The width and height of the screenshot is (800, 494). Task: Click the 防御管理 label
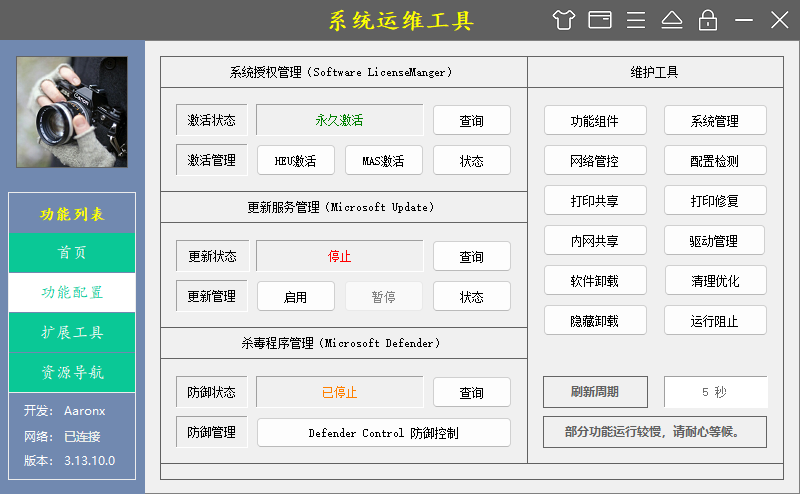click(x=212, y=432)
